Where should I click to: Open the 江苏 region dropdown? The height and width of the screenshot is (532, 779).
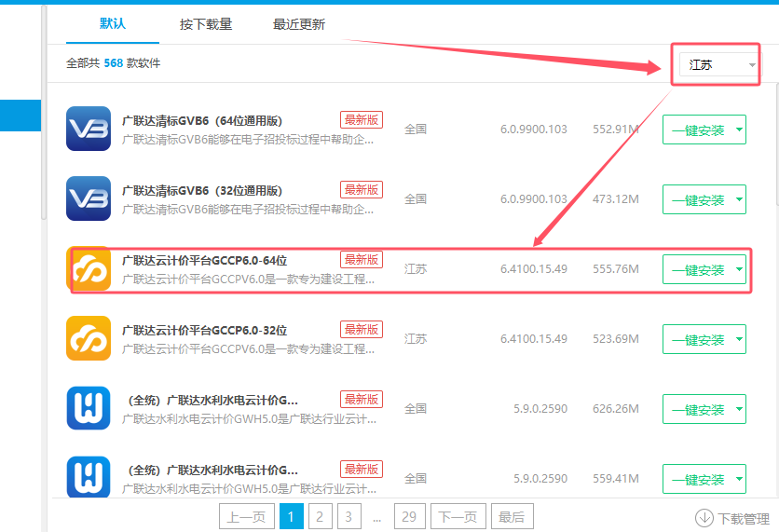[x=718, y=65]
